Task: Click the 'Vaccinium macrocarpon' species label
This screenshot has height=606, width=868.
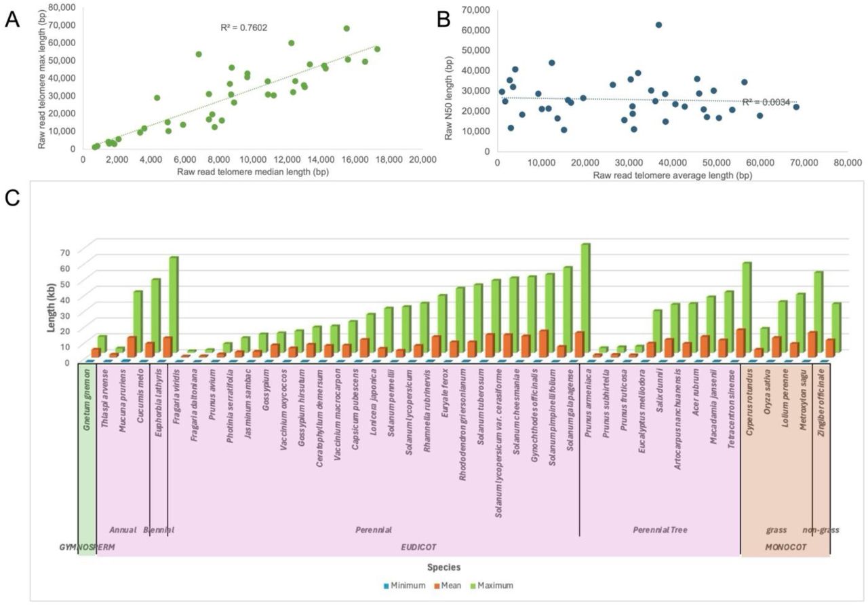Action: coord(338,415)
